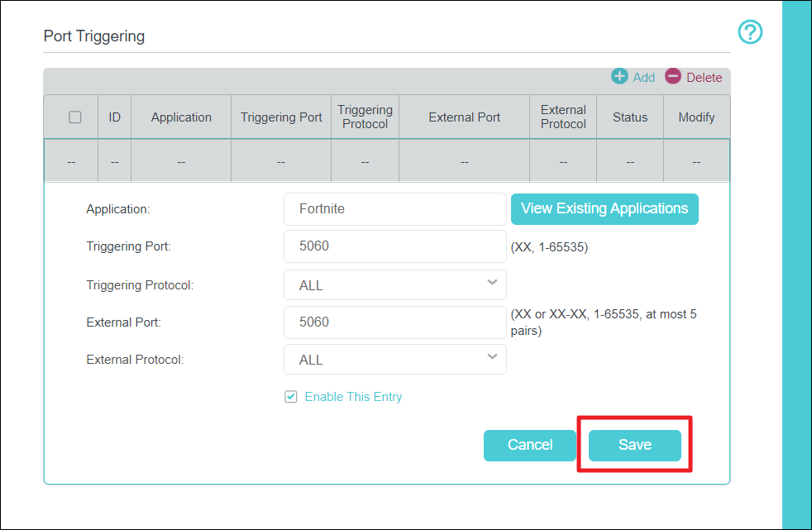Viewport: 812px width, 530px height.
Task: Click the Delete link text
Action: point(704,78)
